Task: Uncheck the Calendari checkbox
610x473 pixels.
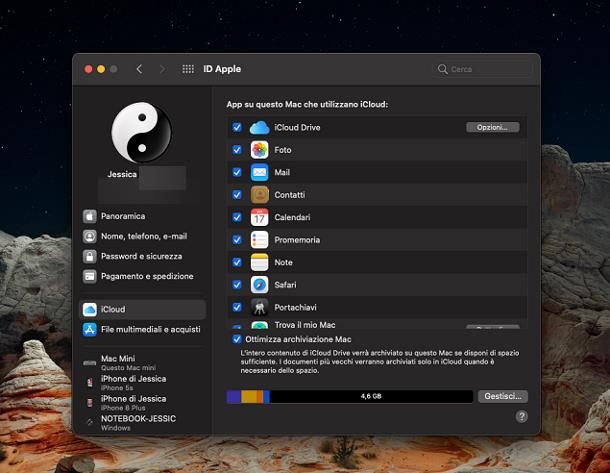Action: tap(237, 217)
